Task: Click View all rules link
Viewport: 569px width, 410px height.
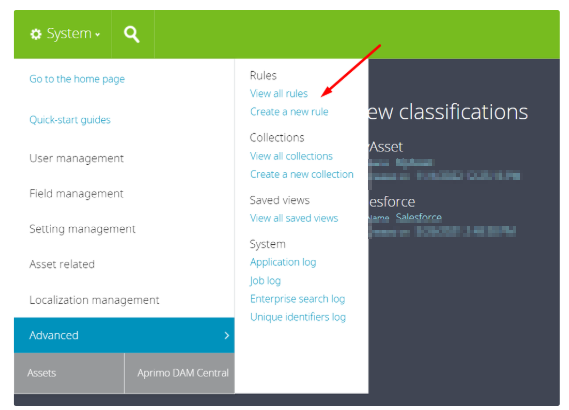Action: click(x=279, y=94)
